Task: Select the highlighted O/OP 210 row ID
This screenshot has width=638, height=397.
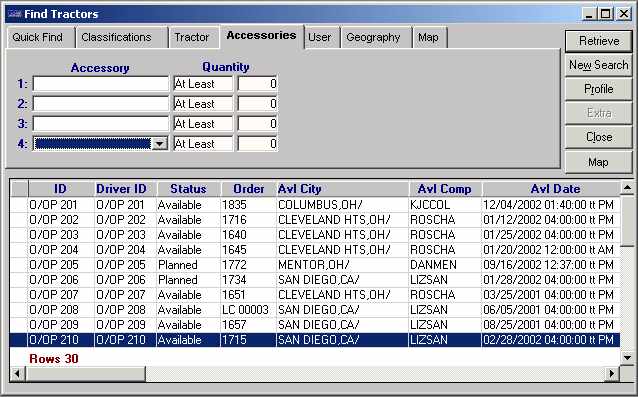Action: pos(60,340)
